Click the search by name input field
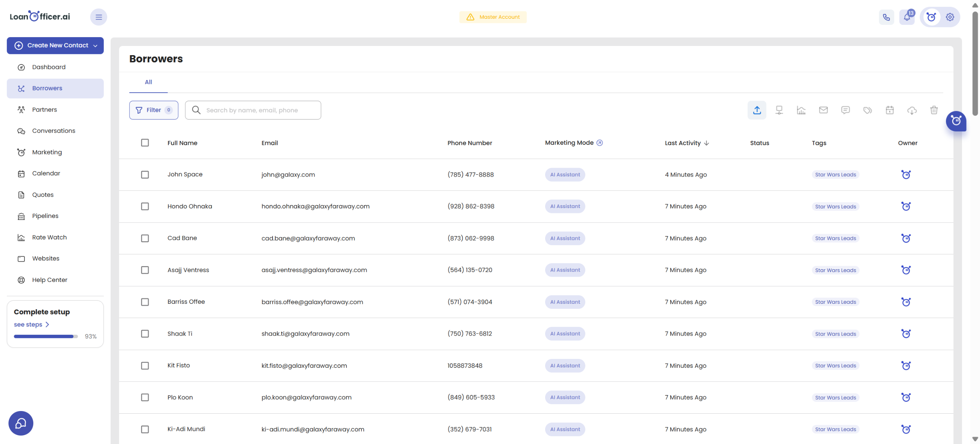 point(253,110)
